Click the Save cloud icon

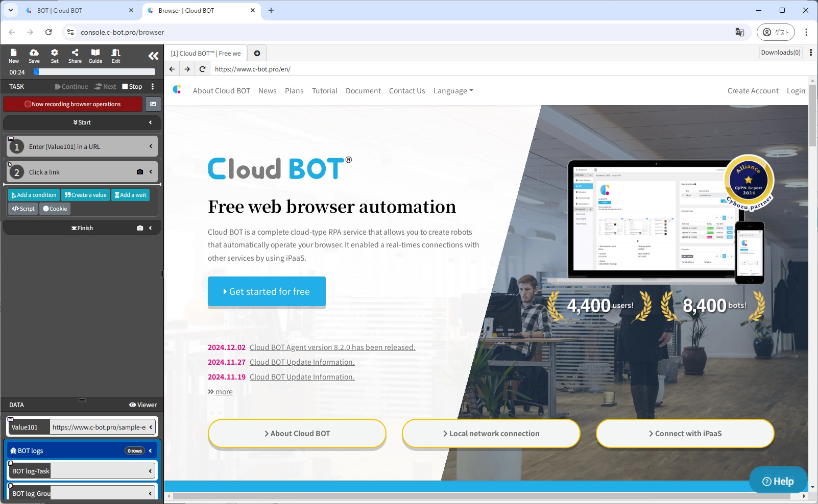pos(34,56)
